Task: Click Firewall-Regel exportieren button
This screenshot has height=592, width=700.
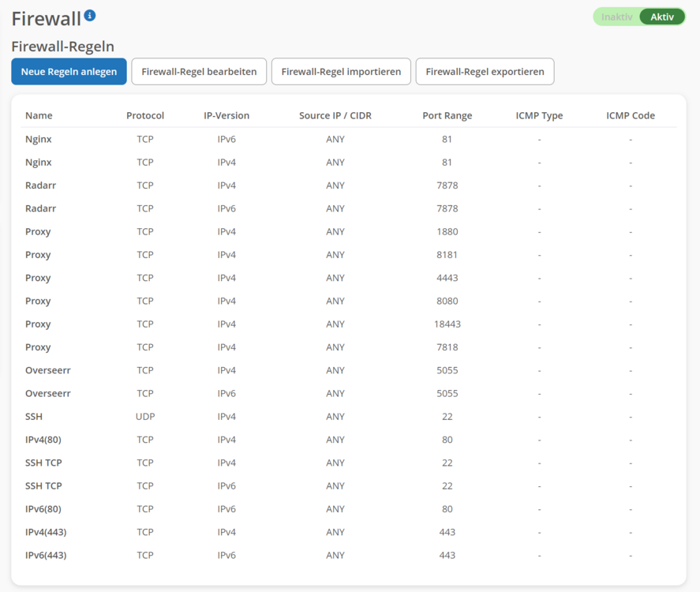Action: click(x=485, y=71)
